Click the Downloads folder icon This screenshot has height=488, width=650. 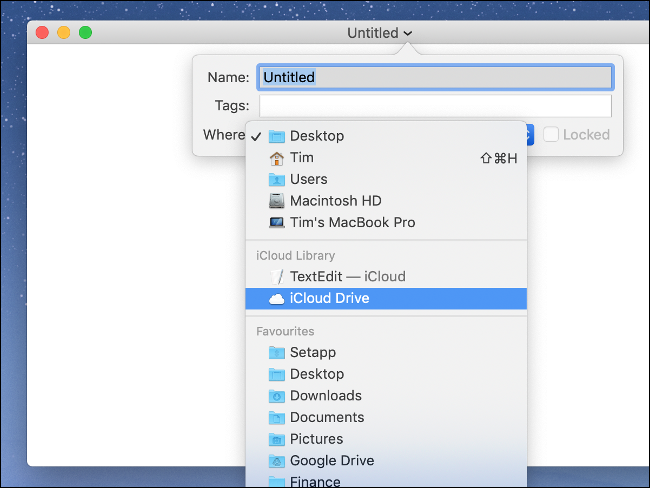pos(276,396)
